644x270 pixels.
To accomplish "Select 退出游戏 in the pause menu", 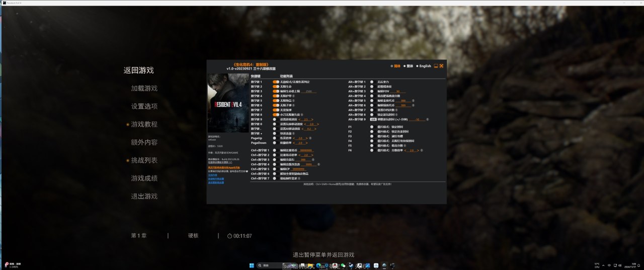I will (x=144, y=196).
